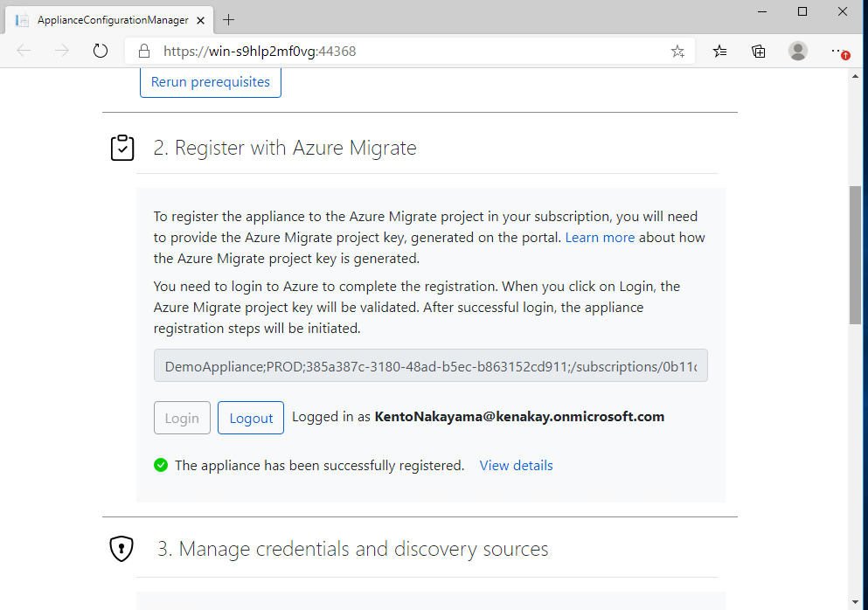Refresh the page using the reload icon
Screen dimensions: 868x610
click(100, 51)
